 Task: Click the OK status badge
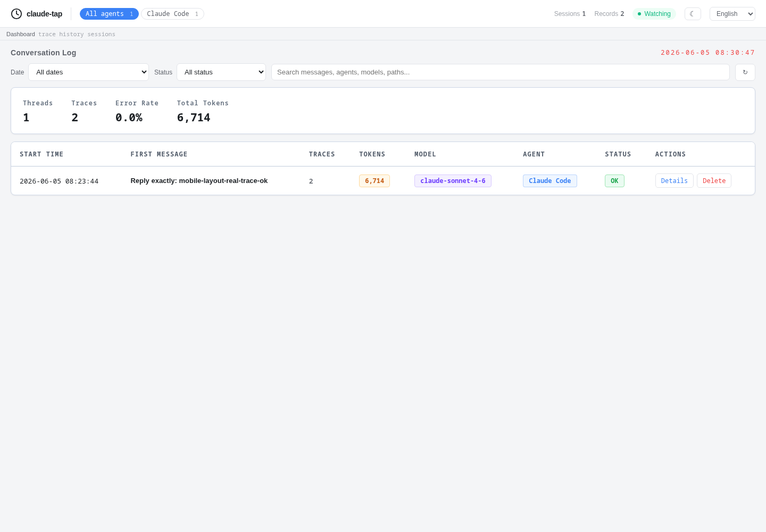pos(614,181)
